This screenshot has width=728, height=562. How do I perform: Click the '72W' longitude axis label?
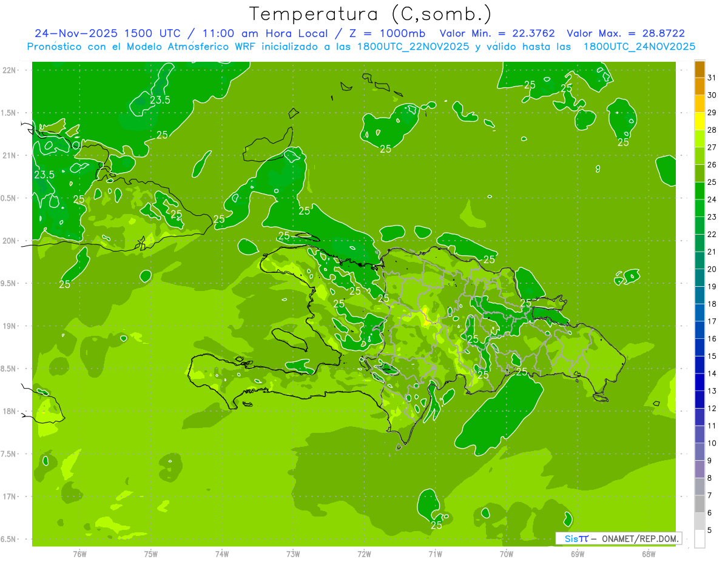pos(364,554)
